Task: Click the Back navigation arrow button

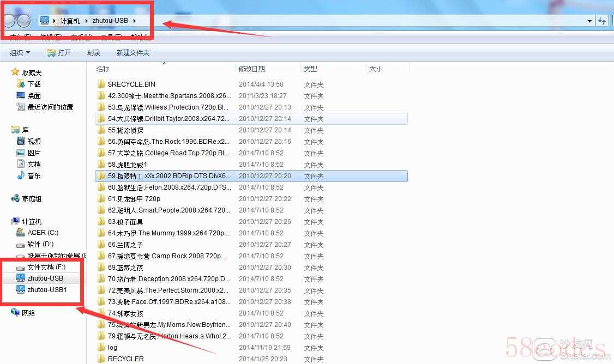Action: pyautogui.click(x=9, y=21)
